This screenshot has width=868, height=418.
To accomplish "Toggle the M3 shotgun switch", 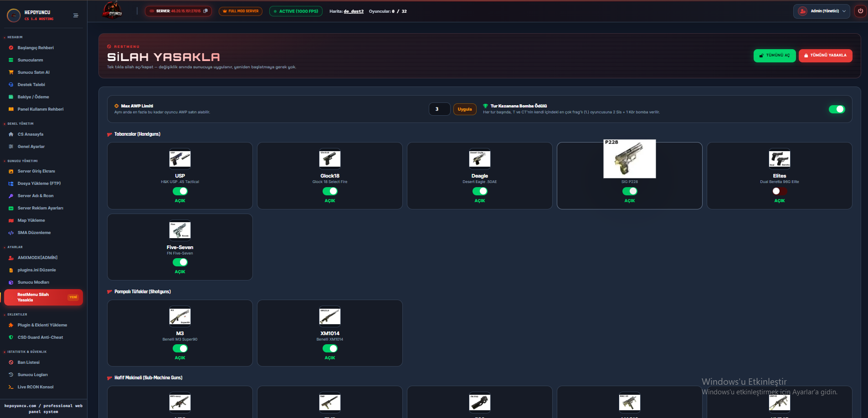I will pyautogui.click(x=180, y=348).
